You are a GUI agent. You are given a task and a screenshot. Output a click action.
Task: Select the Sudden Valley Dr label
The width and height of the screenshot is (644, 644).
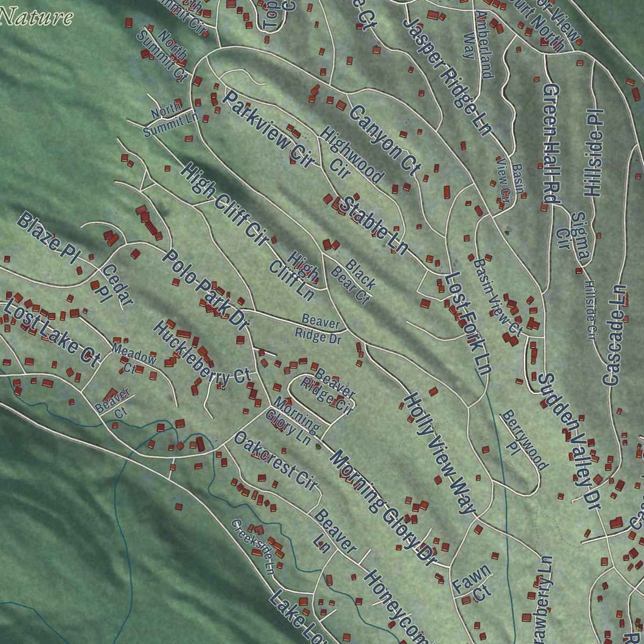(x=569, y=441)
